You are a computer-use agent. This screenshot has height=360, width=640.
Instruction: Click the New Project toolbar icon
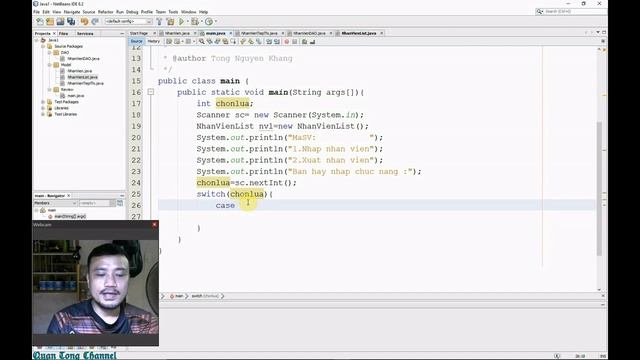pyautogui.click(x=50, y=22)
